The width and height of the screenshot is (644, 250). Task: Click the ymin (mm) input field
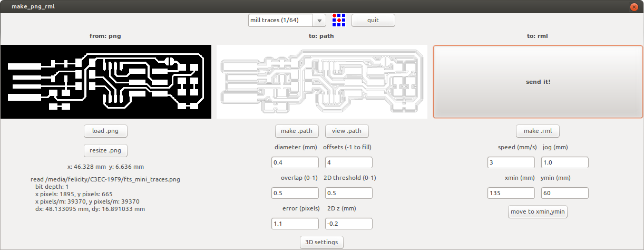[565, 193]
